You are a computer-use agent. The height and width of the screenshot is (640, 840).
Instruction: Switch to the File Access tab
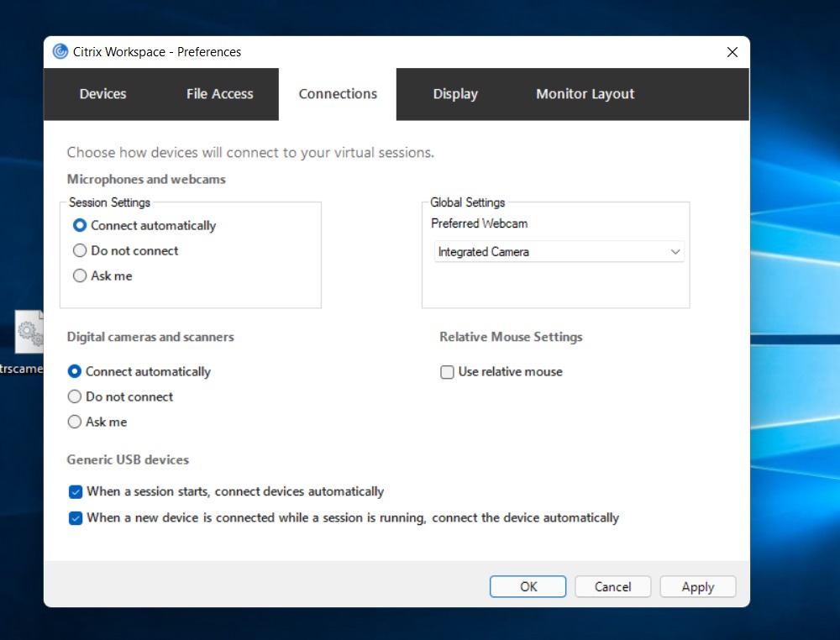click(x=219, y=94)
